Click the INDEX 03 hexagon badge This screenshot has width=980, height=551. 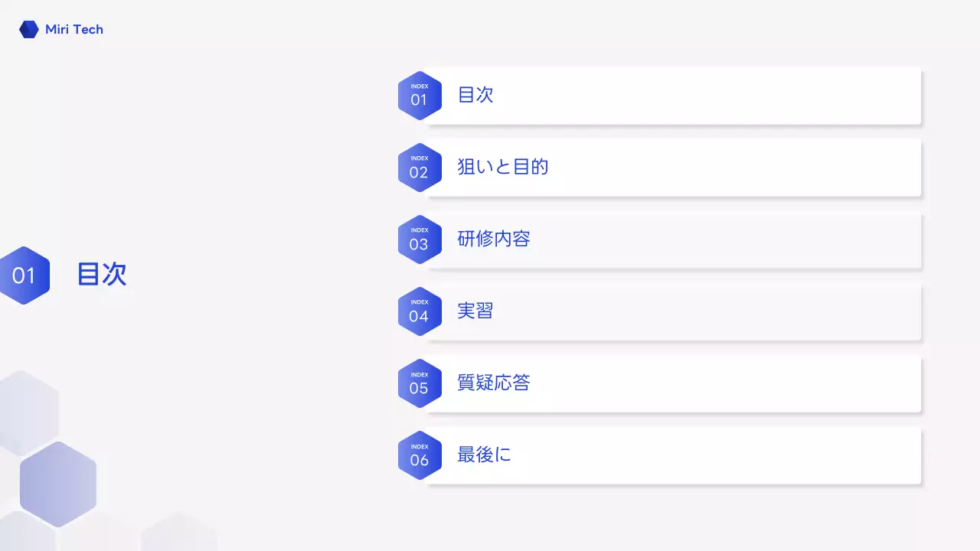click(x=420, y=240)
